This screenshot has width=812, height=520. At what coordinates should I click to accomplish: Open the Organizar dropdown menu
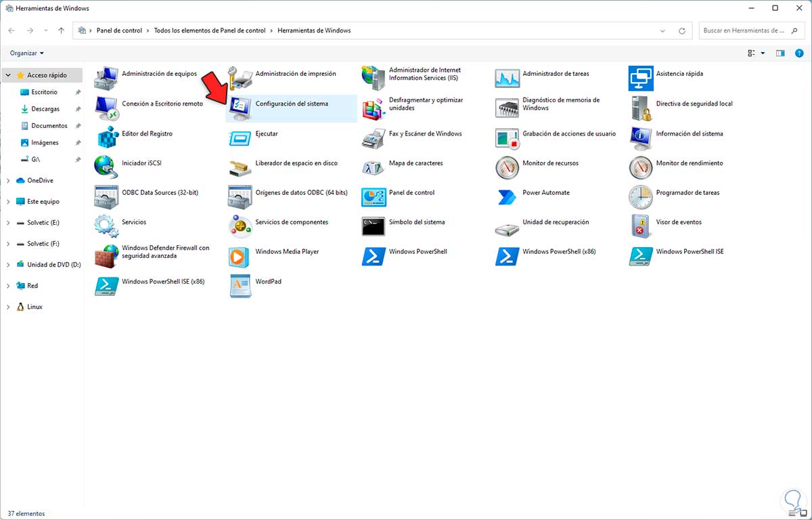coord(27,53)
